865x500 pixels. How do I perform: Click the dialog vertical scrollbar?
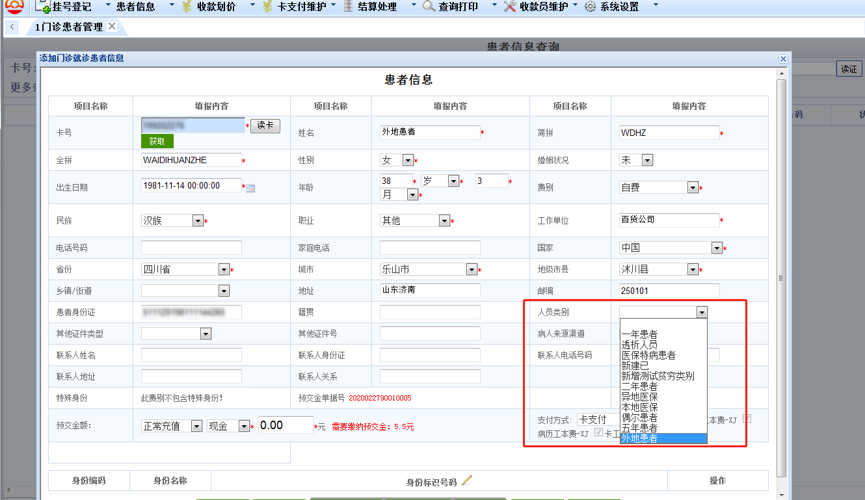click(781, 278)
